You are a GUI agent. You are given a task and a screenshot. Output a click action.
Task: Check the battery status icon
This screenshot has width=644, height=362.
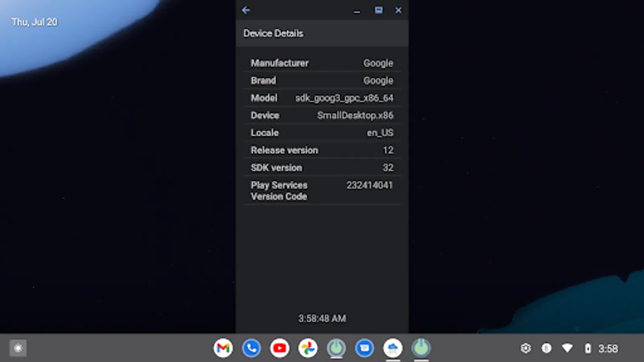588,348
